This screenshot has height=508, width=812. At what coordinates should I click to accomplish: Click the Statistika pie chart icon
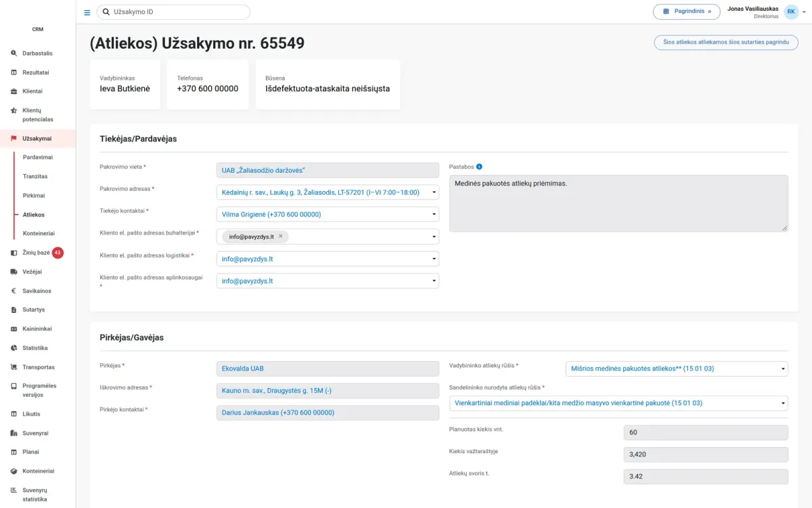pos(14,348)
